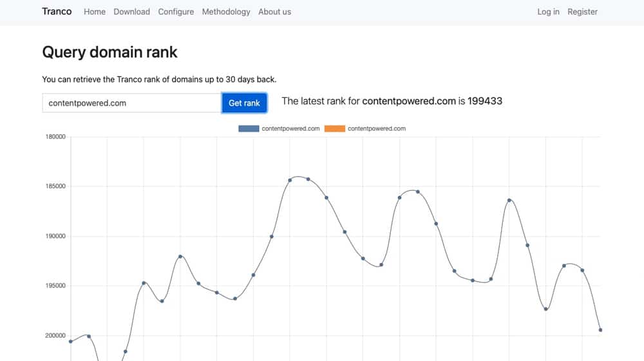Click the Query domain rank heading
The image size is (644, 361).
[109, 52]
